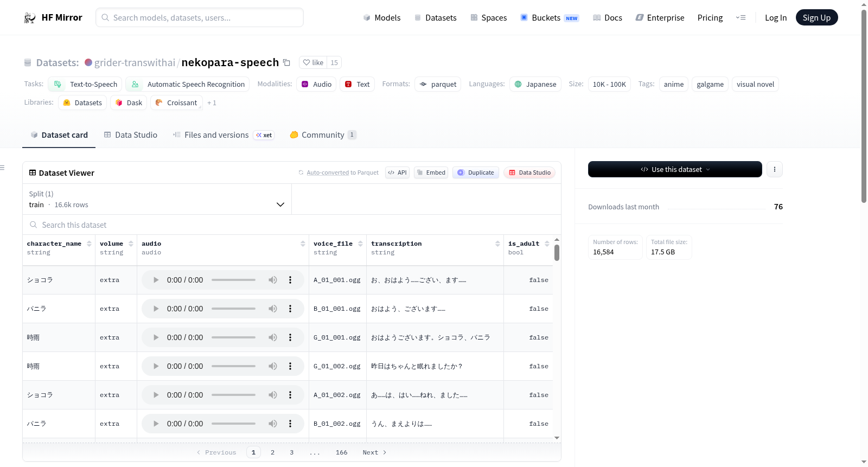Sort by is_adult column

pos(547,244)
